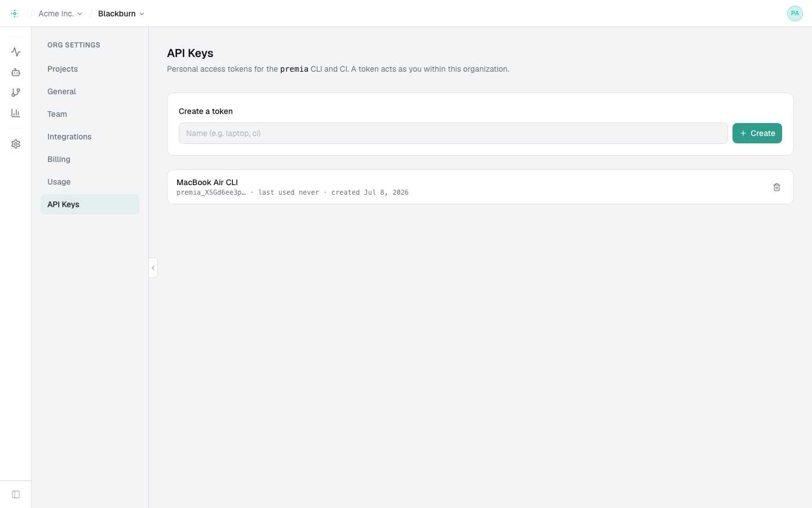
Task: Delete the MacBook Air CLI token
Action: click(776, 187)
